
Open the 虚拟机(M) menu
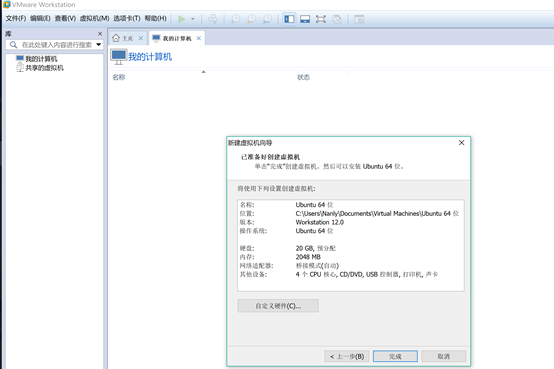click(94, 18)
